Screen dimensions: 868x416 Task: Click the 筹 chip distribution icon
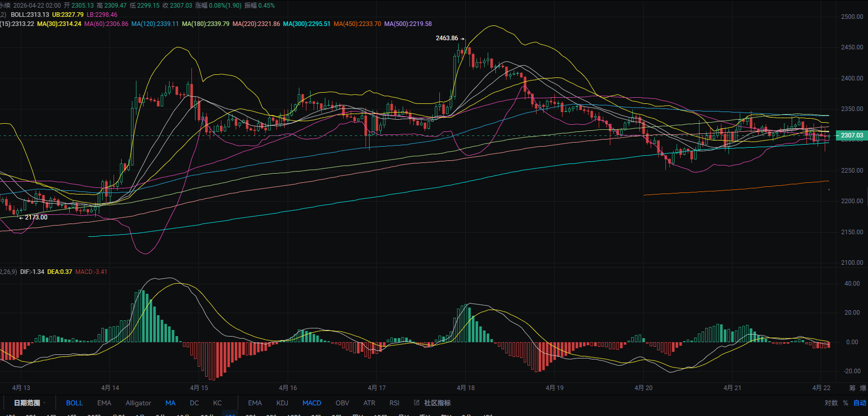pos(852,388)
